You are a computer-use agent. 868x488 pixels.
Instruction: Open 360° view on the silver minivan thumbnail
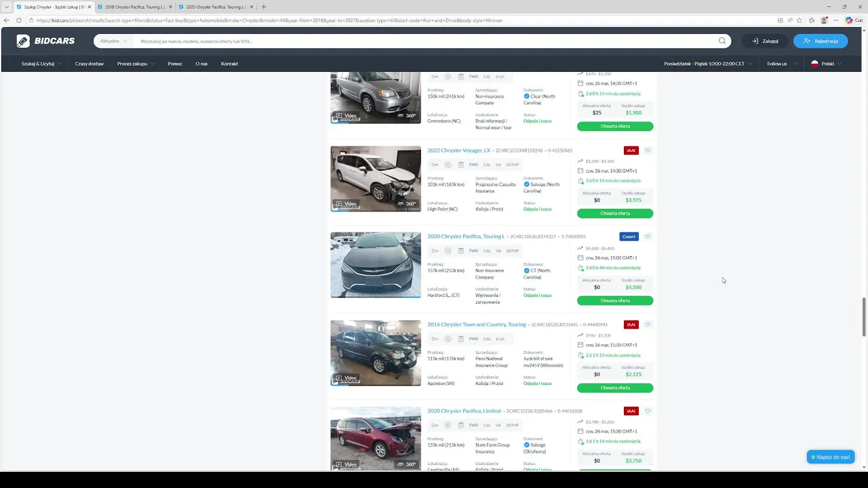click(407, 116)
